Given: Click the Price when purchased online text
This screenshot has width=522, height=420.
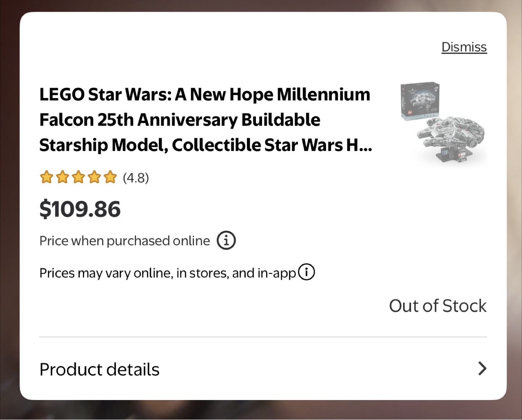Looking at the screenshot, I should 124,240.
